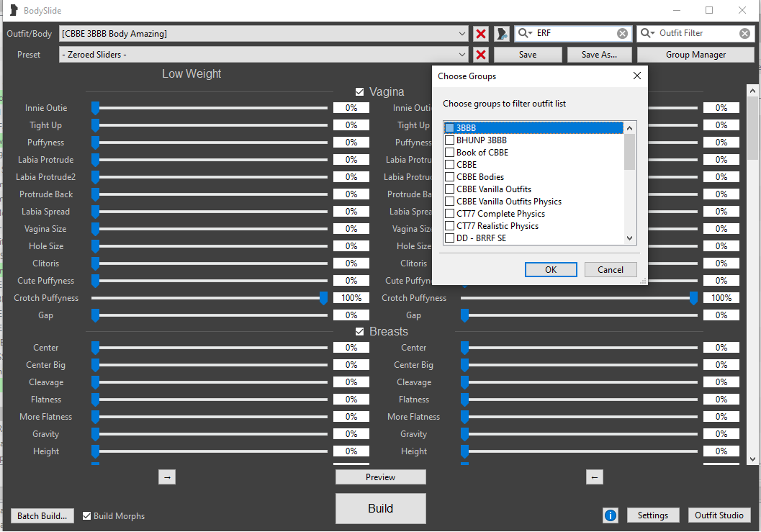
Task: Delete the selected outfit with red X
Action: [x=480, y=34]
